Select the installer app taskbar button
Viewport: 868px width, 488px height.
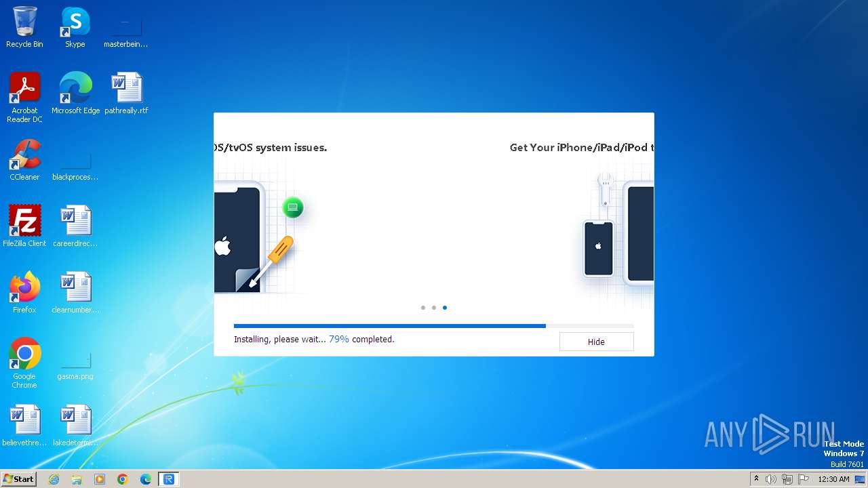tap(169, 479)
